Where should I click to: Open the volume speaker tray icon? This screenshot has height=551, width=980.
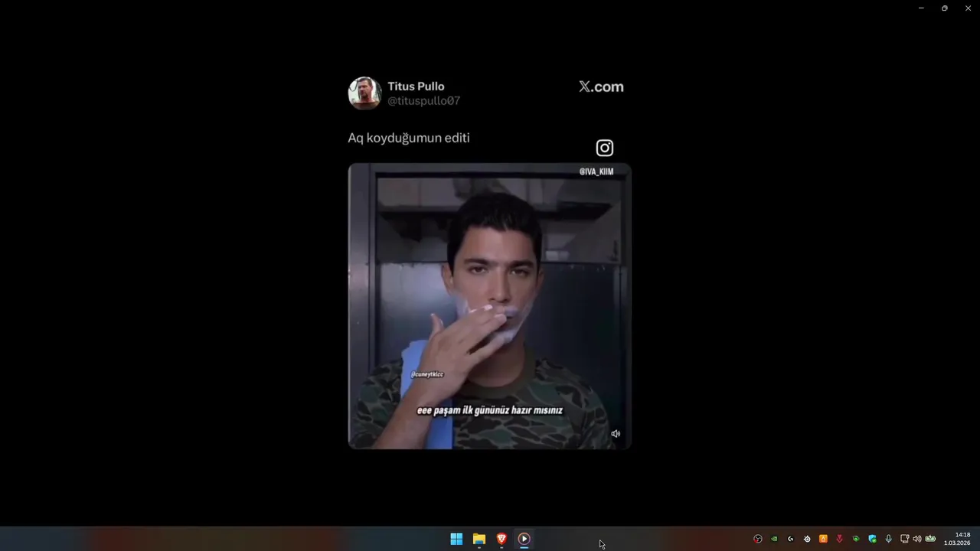pyautogui.click(x=917, y=539)
